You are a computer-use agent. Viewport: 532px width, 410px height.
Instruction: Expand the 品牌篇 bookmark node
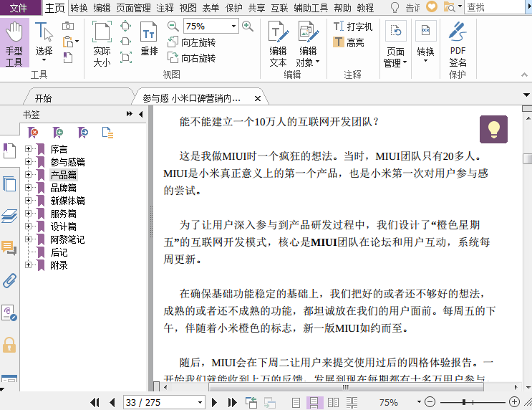click(28, 188)
